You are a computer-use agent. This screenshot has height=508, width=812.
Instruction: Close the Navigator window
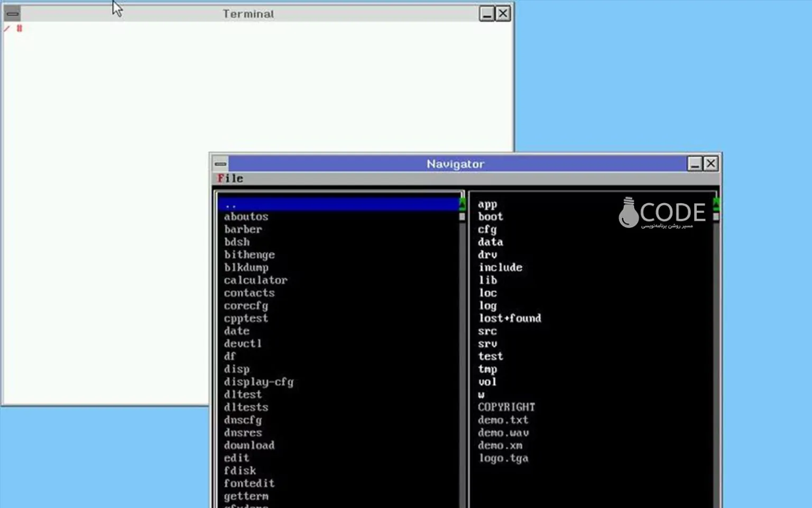711,164
